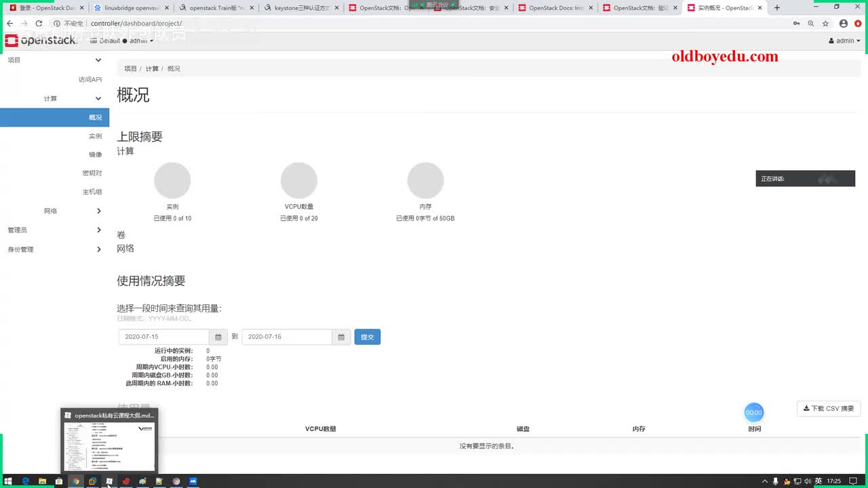Screen dimensions: 868x488
Task: Launch Microsoft Edge from the taskbar
Action: (26, 481)
